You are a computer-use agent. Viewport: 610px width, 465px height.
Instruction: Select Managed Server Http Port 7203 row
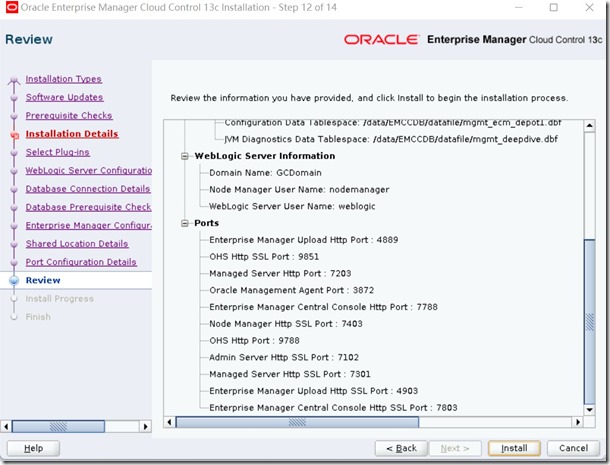(280, 274)
